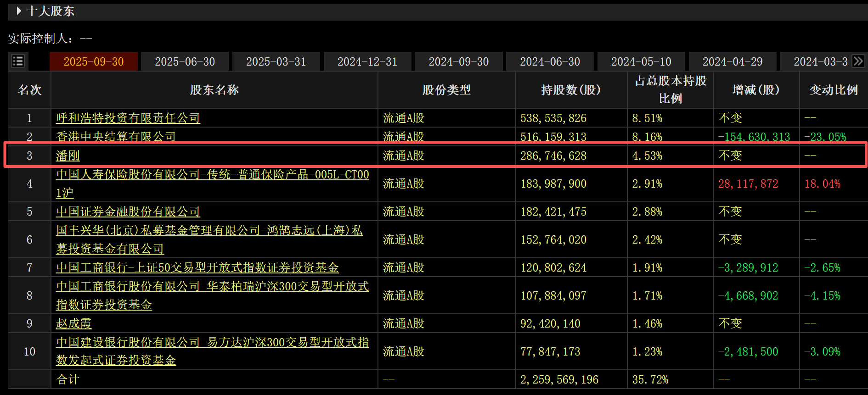
Task: Select the 2025-09-30 date tab
Action: point(94,61)
